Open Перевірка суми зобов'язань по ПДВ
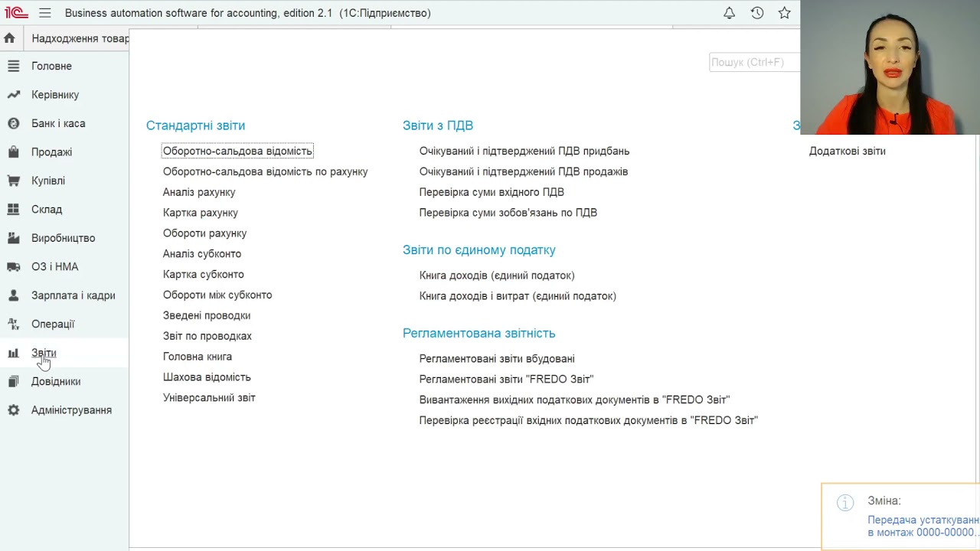 pos(508,213)
